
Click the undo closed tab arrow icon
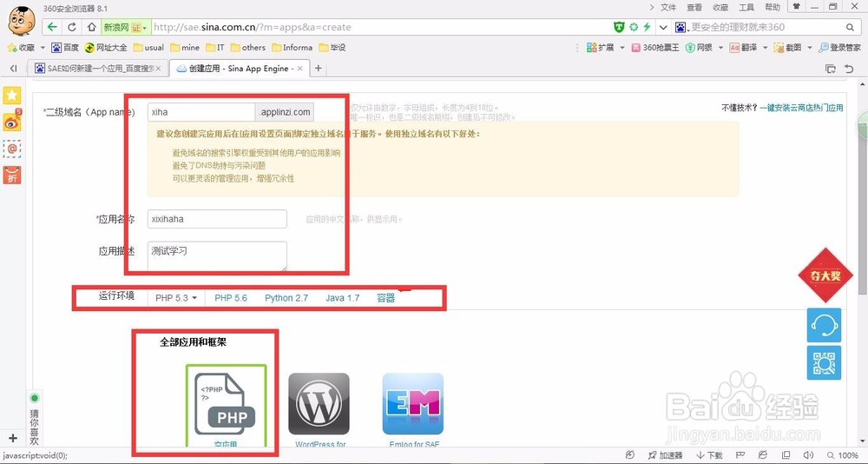click(x=849, y=68)
